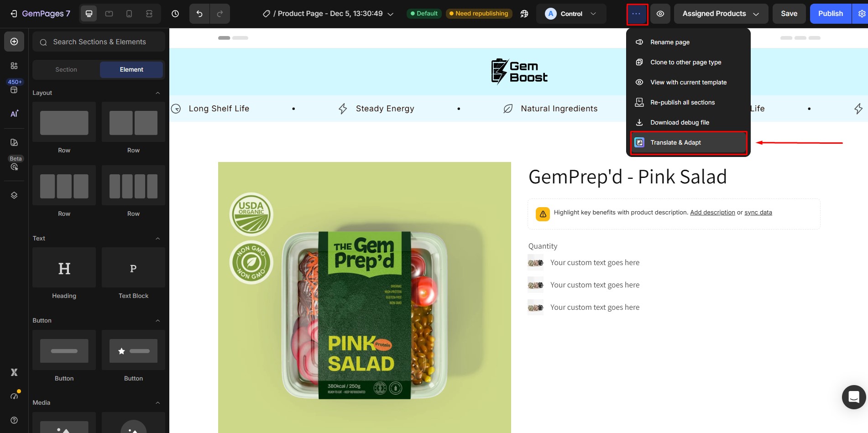This screenshot has width=868, height=433.
Task: Open the Control experiment dropdown
Action: coord(571,14)
